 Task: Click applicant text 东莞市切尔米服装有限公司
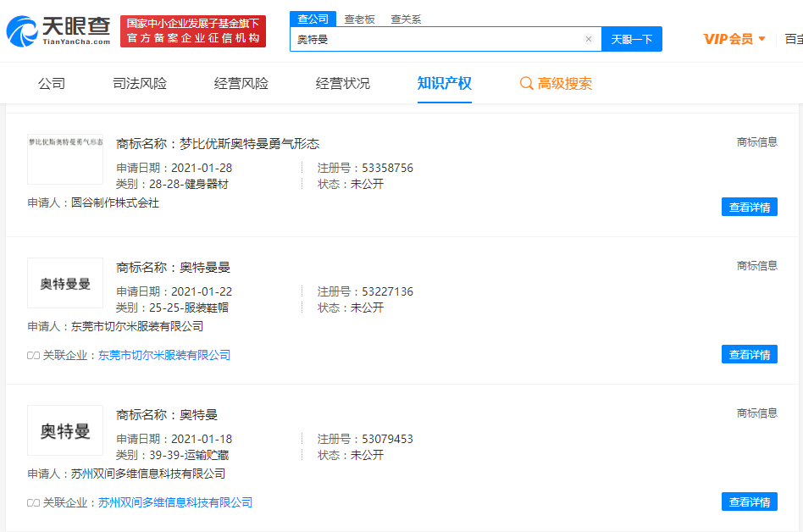(137, 327)
